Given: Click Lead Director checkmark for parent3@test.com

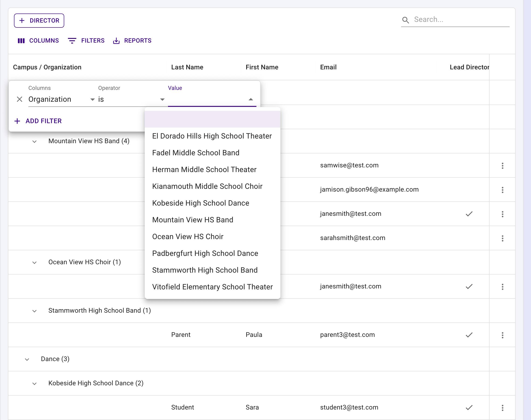Looking at the screenshot, I should pos(469,335).
